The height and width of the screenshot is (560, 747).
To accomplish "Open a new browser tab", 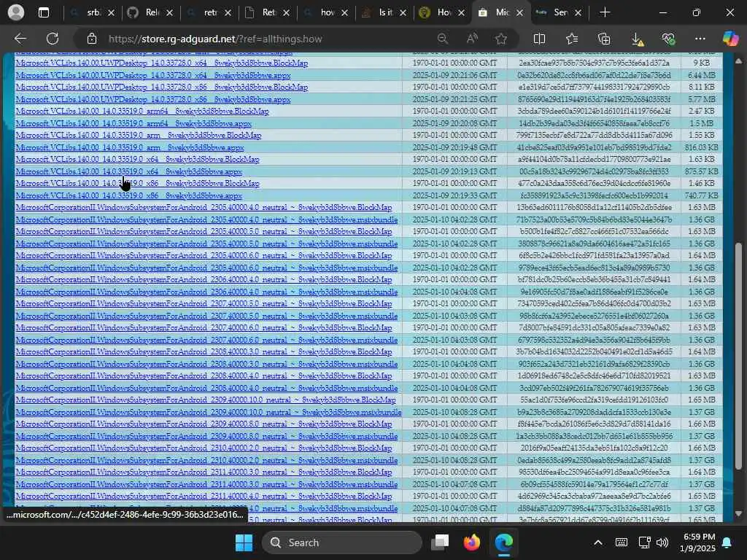I will (x=605, y=13).
